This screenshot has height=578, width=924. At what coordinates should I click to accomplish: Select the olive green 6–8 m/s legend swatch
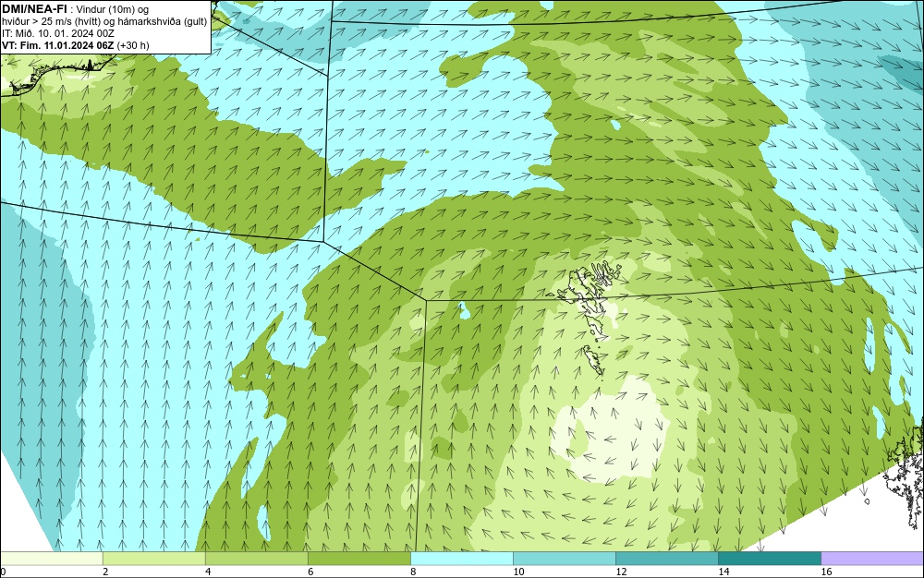(359, 559)
